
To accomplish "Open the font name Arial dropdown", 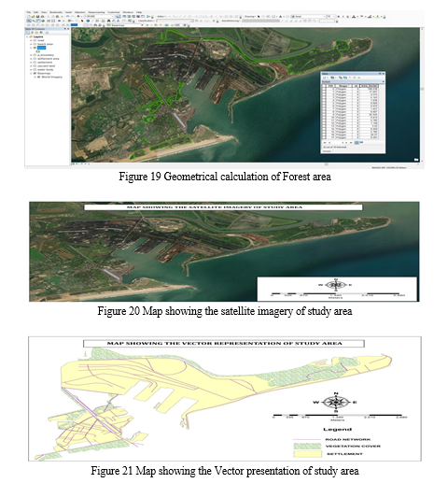I will (x=309, y=16).
